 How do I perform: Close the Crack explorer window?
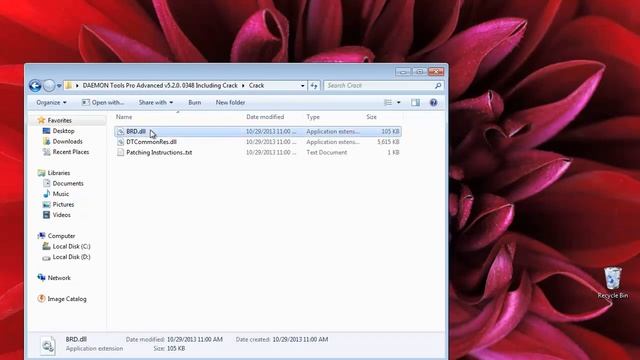click(x=436, y=72)
